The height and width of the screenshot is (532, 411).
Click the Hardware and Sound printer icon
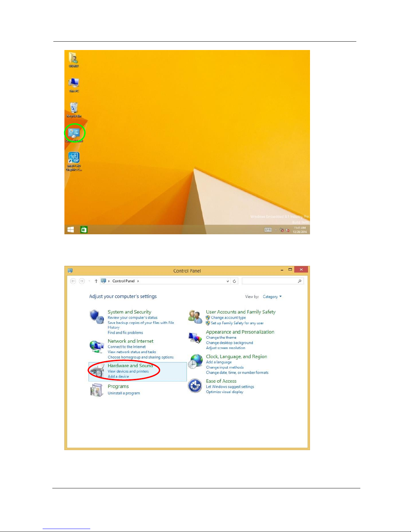[97, 371]
